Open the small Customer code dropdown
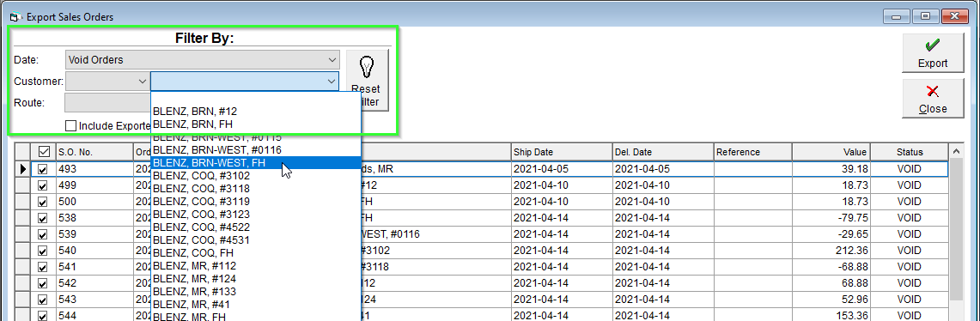This screenshot has width=980, height=321. point(107,82)
